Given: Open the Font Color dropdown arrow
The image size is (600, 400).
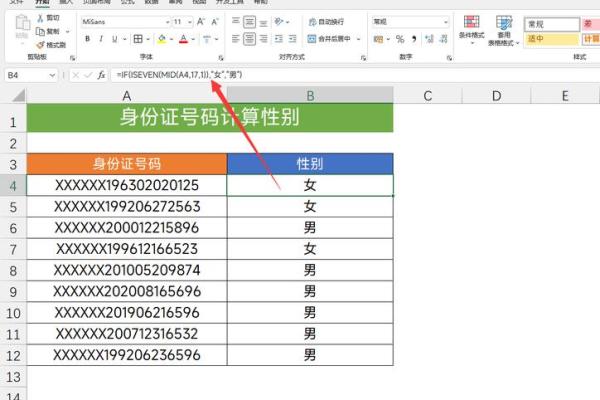Looking at the screenshot, I should pyautogui.click(x=193, y=39).
